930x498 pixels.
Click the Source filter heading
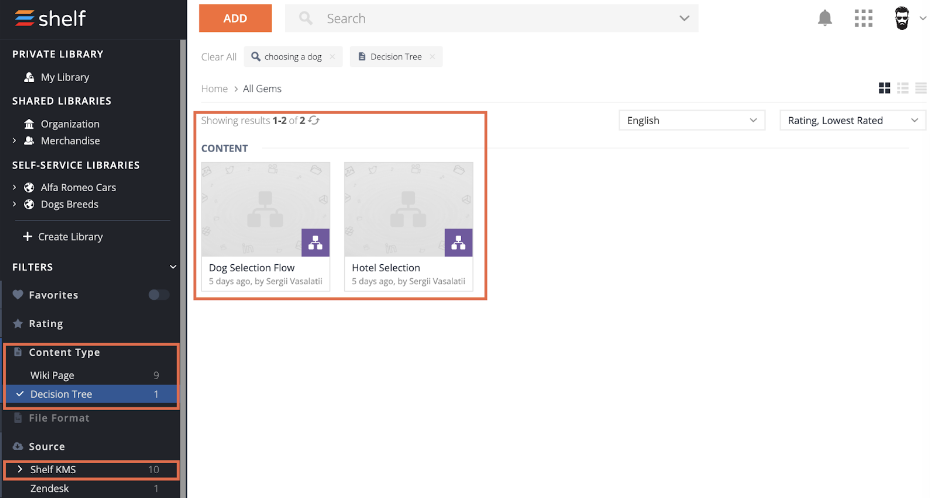[x=47, y=446]
